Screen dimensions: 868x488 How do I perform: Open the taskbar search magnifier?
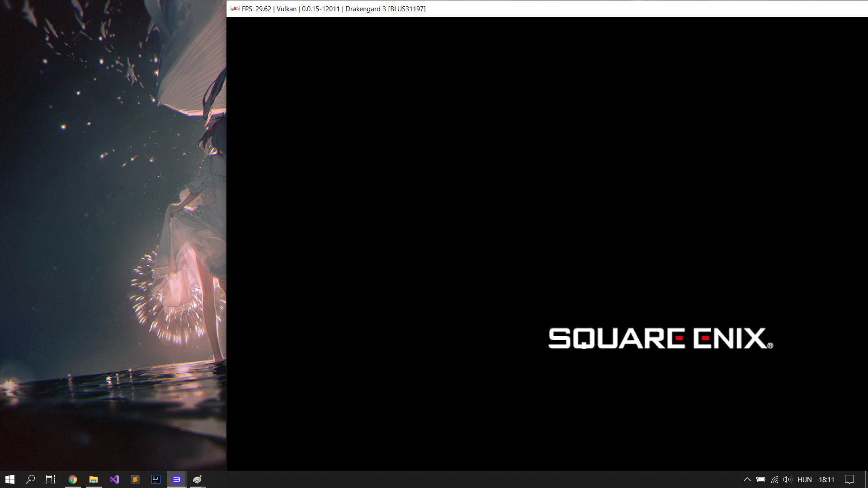[x=30, y=479]
